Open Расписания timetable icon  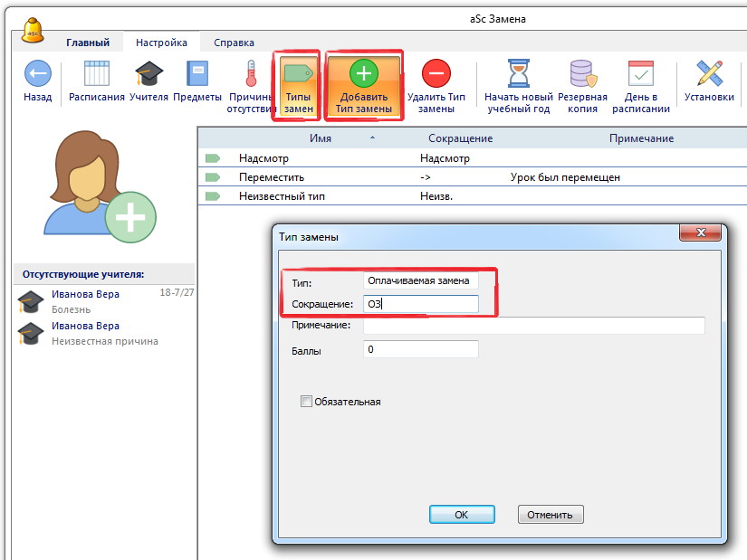point(97,74)
